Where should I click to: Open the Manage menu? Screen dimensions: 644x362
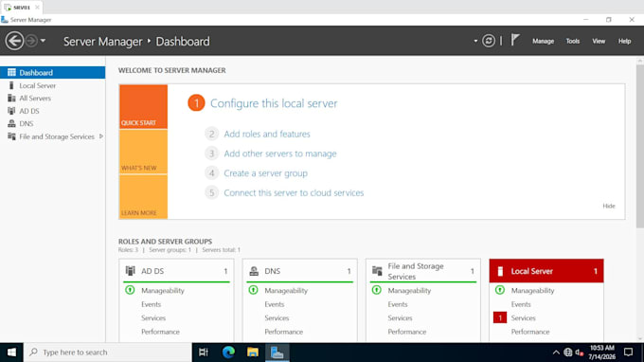[x=543, y=41]
